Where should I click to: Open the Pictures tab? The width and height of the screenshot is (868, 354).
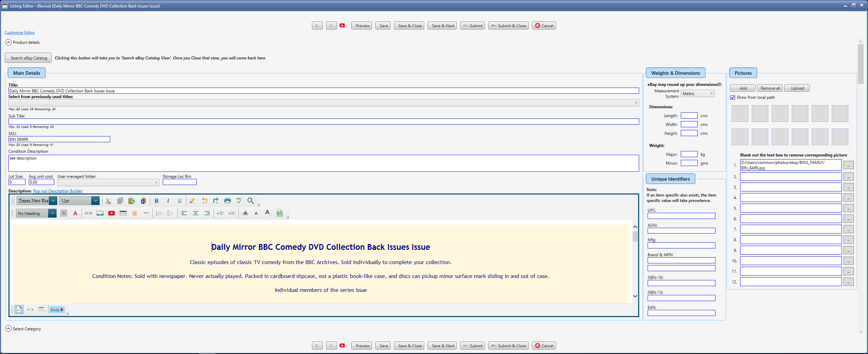743,73
